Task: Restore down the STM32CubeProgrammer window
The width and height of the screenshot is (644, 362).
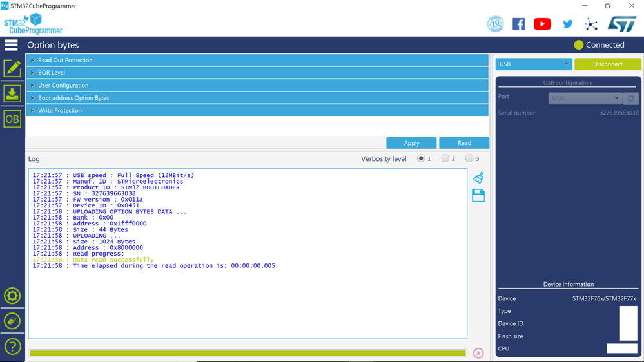Action: tap(608, 6)
